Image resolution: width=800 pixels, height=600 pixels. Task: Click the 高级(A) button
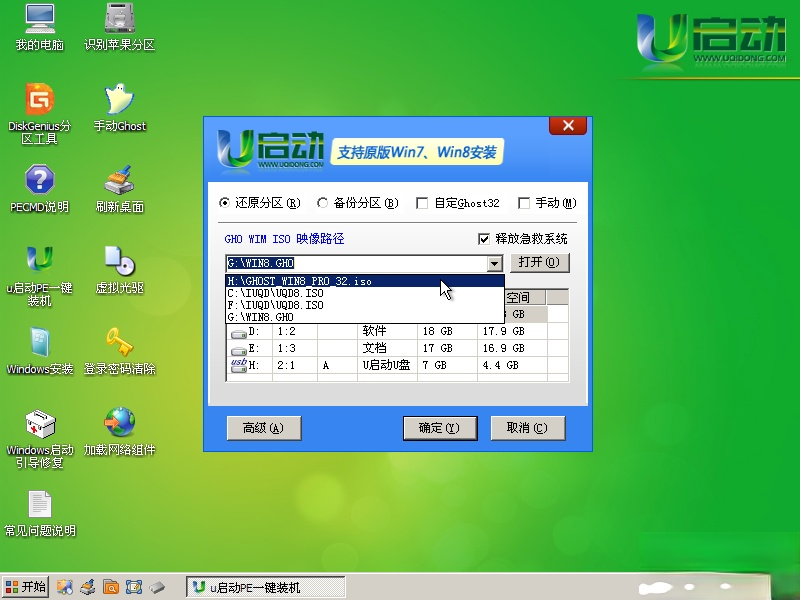(264, 428)
